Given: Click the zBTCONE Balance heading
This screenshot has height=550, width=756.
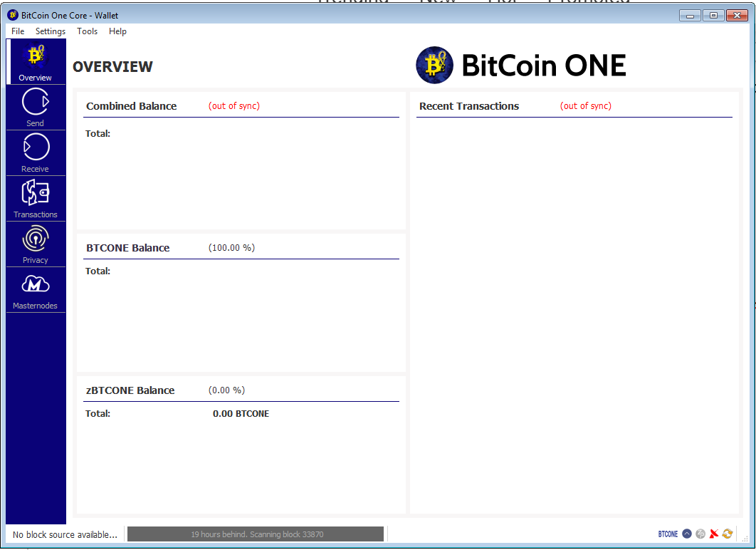Looking at the screenshot, I should (130, 390).
